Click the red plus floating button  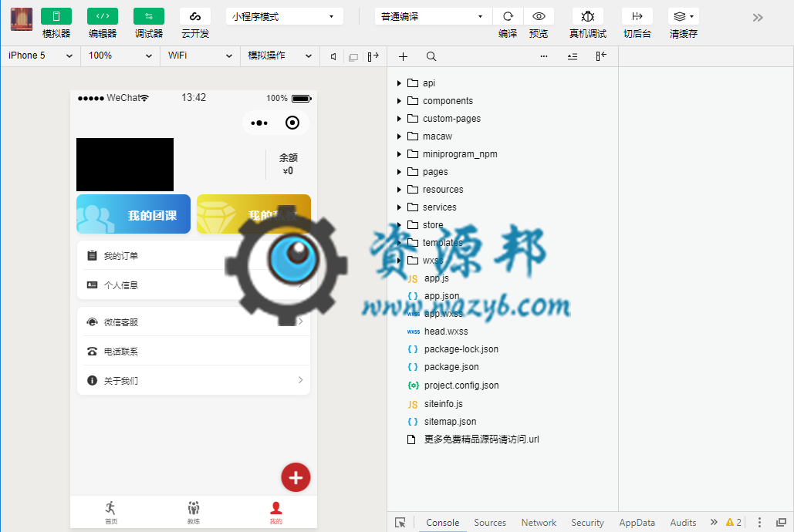pyautogui.click(x=296, y=477)
